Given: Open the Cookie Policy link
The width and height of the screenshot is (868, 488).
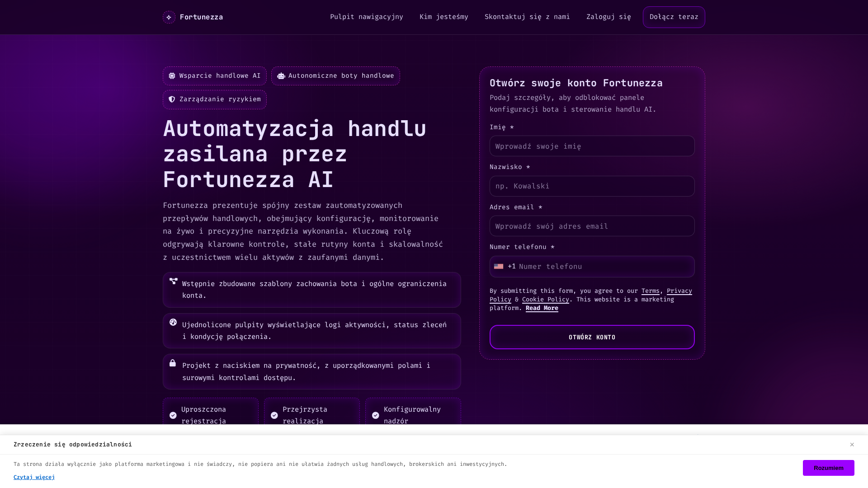Looking at the screenshot, I should [x=546, y=300].
